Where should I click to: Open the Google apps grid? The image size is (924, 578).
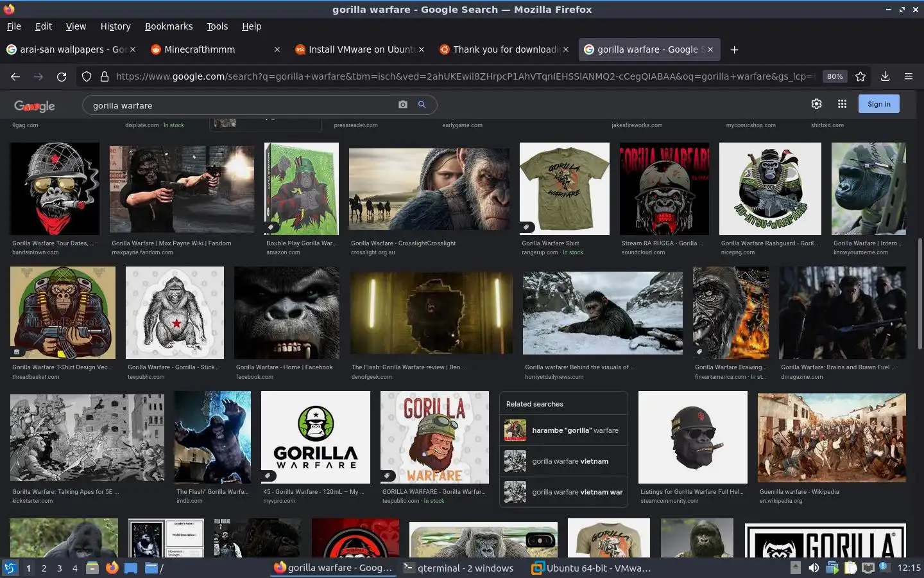(x=842, y=104)
